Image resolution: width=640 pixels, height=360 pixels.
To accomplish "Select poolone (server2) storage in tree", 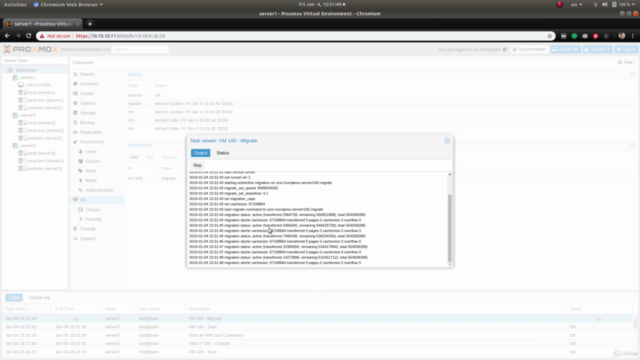I will 44,138.
